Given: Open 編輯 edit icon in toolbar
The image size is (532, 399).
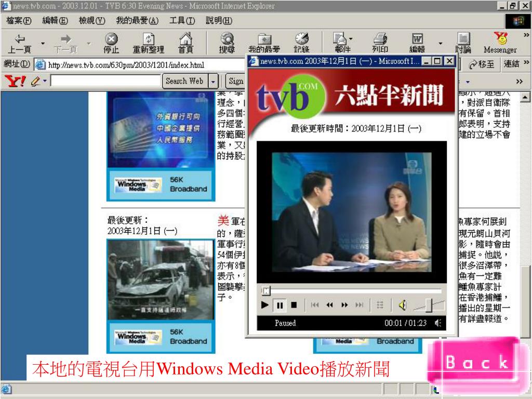Looking at the screenshot, I should pos(417,44).
